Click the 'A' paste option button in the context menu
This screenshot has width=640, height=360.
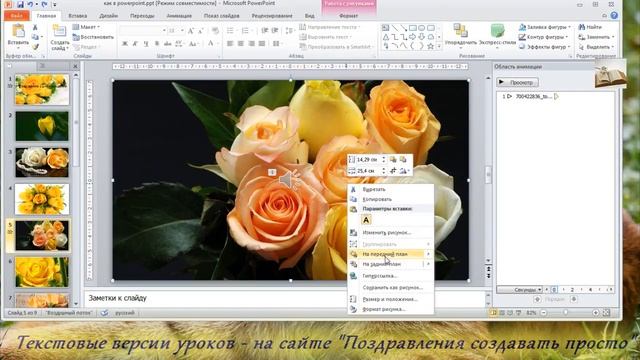tap(366, 220)
